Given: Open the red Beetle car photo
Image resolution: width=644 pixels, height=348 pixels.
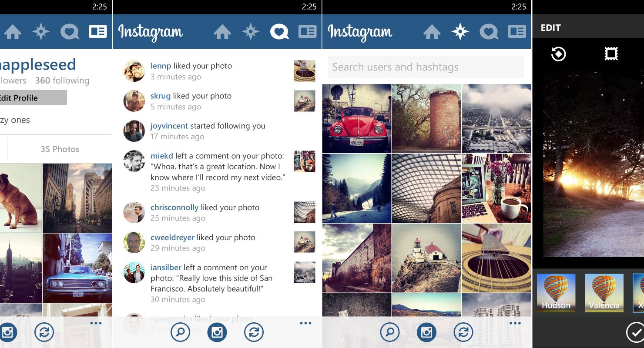Looking at the screenshot, I should pyautogui.click(x=357, y=118).
